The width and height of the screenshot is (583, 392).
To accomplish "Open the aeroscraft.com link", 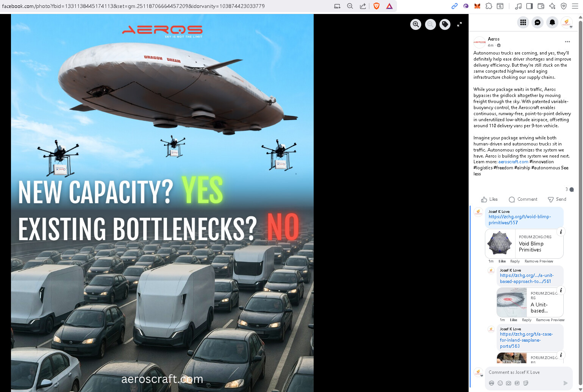I will (513, 162).
